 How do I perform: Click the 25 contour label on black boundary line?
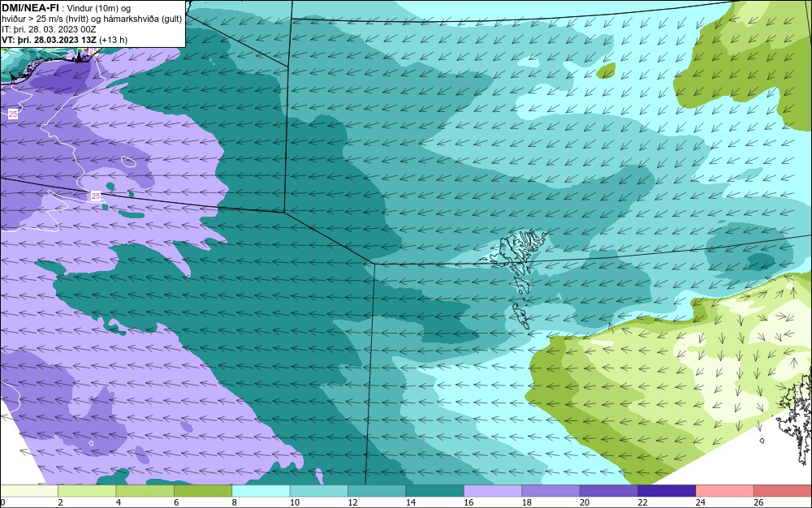click(x=95, y=196)
